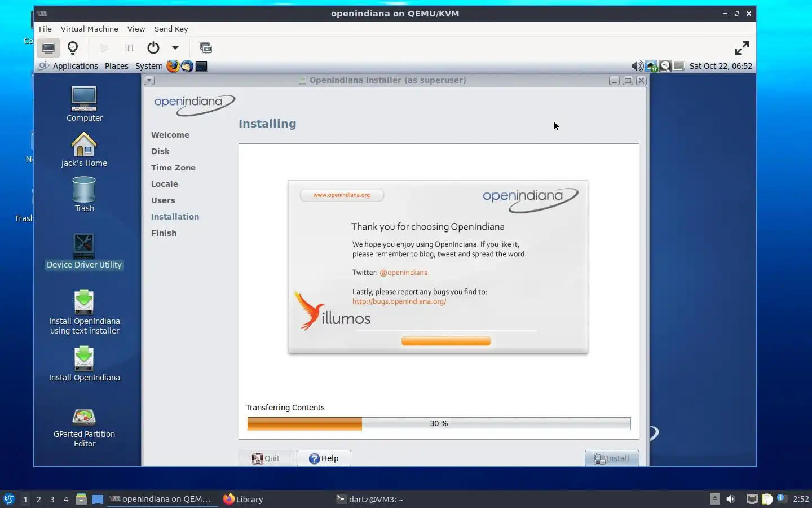Click the guest clock Sat Oct 22, 06:52
The image size is (812, 508).
pyautogui.click(x=721, y=66)
